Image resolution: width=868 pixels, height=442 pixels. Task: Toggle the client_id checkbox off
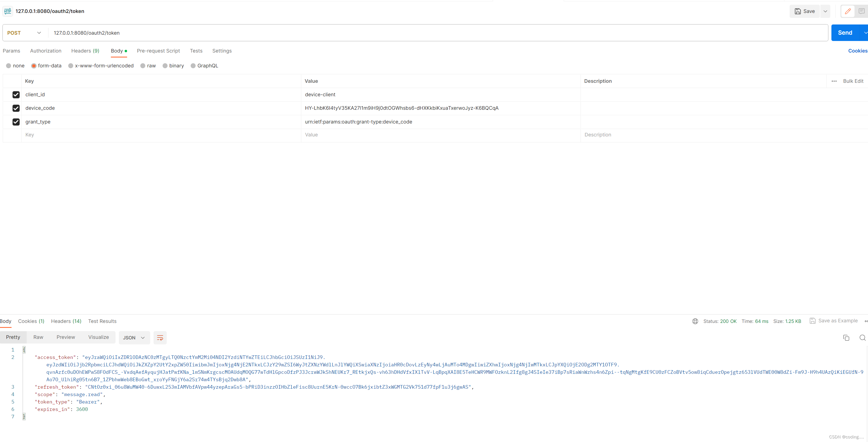click(x=16, y=94)
